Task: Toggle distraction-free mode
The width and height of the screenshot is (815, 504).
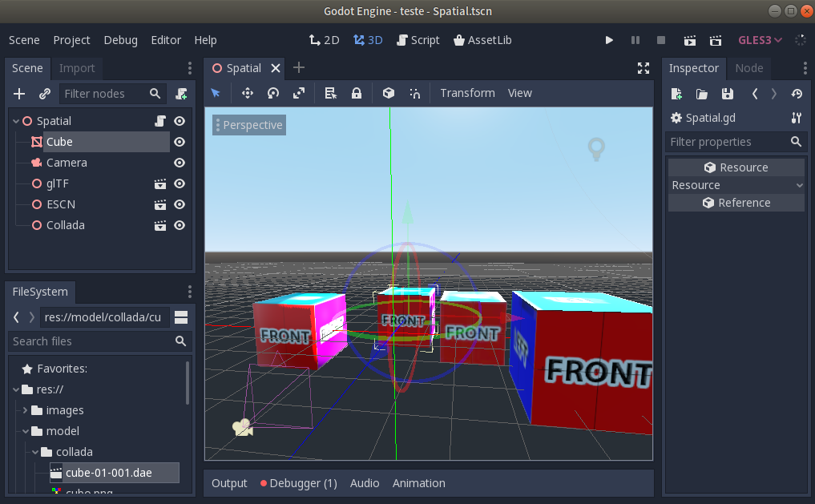Action: [x=644, y=68]
